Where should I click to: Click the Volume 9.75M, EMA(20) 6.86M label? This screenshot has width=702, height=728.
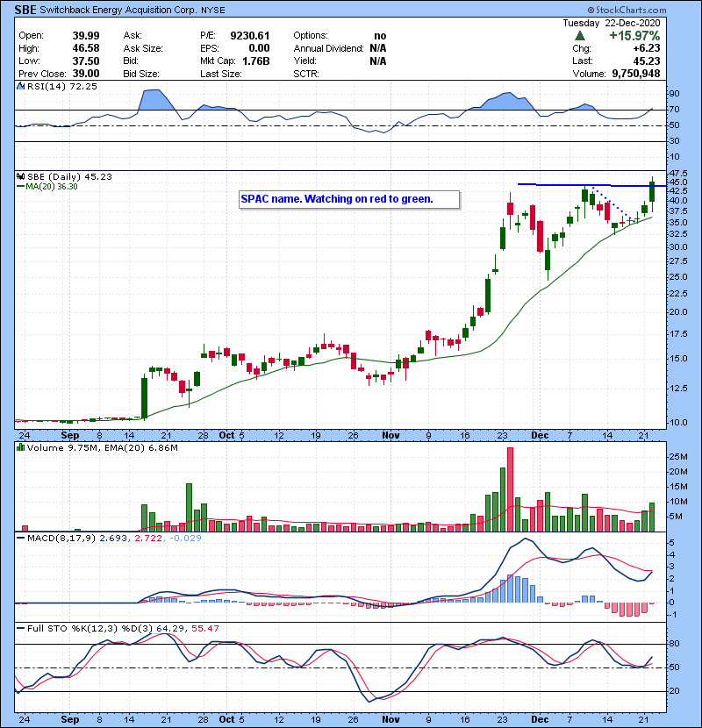[103, 447]
